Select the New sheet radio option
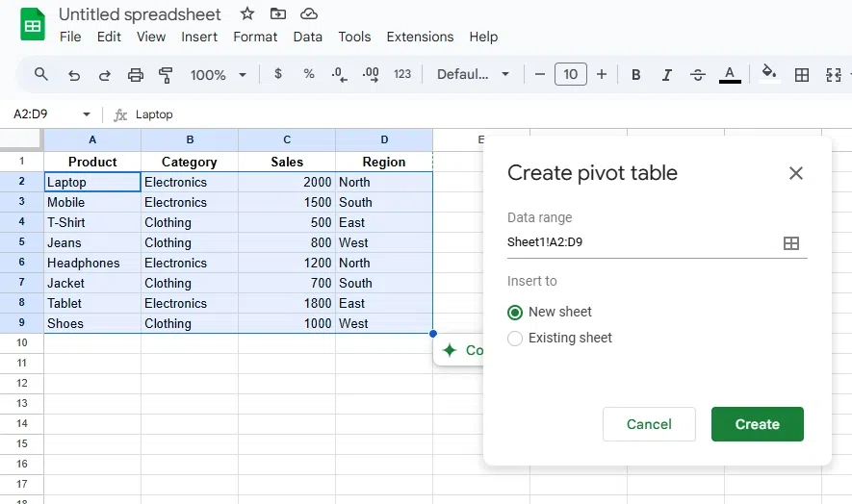Image resolution: width=852 pixels, height=504 pixels. tap(515, 313)
